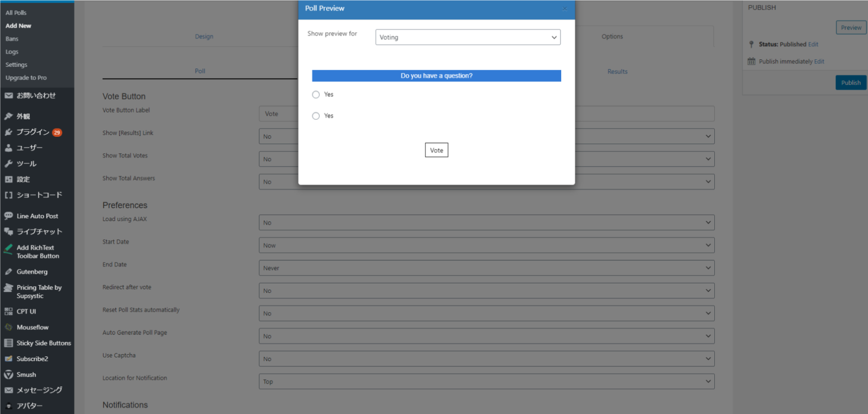The height and width of the screenshot is (414, 868).
Task: Click the Vote button in preview
Action: click(x=436, y=150)
